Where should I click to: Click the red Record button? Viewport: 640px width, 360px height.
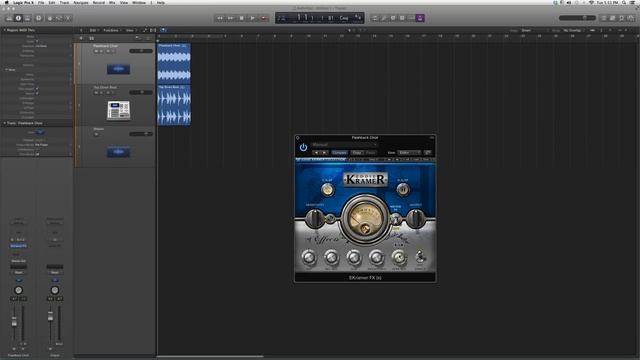(264, 18)
